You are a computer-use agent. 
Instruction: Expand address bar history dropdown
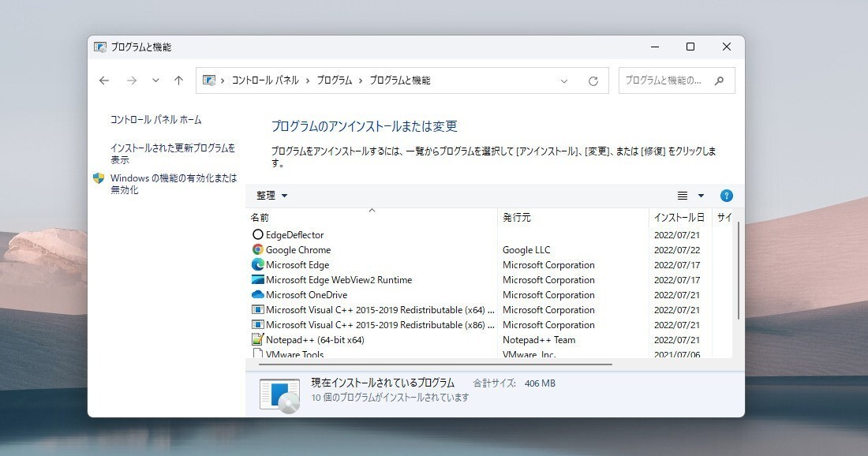click(x=564, y=80)
